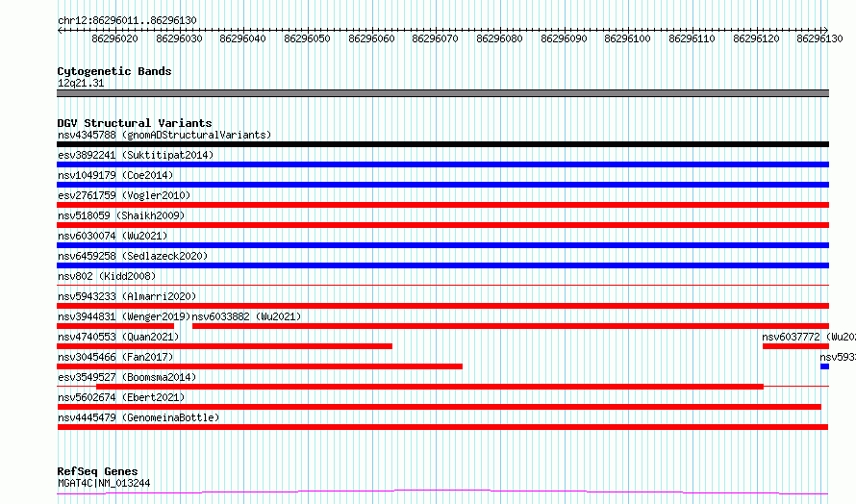Click ruler position 86296120

click(756, 38)
